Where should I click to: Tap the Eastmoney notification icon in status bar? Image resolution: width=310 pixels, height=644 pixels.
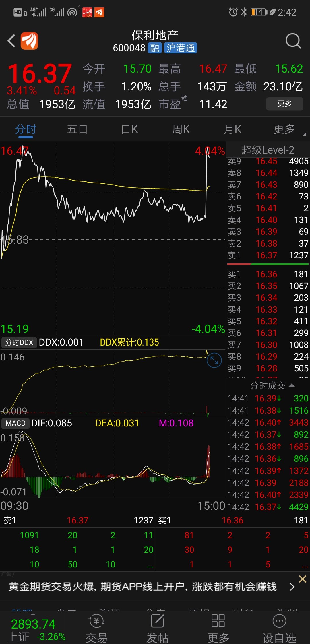(99, 12)
